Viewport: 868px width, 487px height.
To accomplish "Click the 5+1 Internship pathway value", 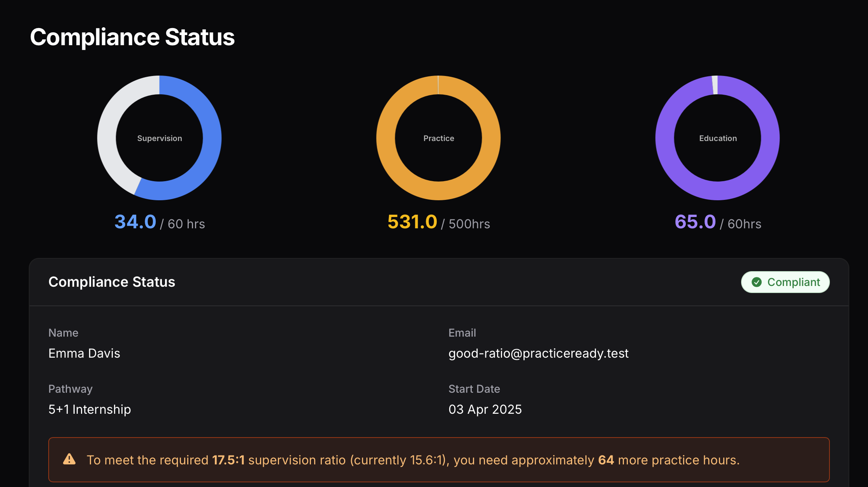I will point(90,409).
